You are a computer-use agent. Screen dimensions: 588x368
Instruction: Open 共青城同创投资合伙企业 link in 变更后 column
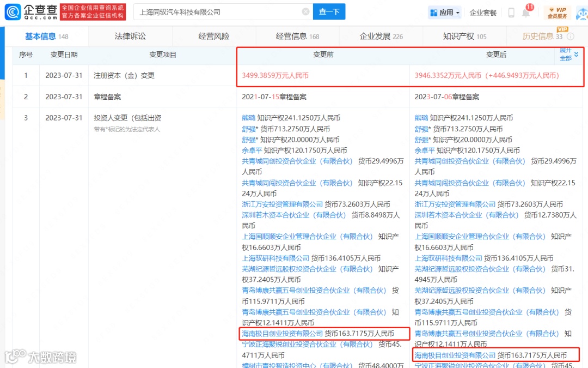point(469,161)
